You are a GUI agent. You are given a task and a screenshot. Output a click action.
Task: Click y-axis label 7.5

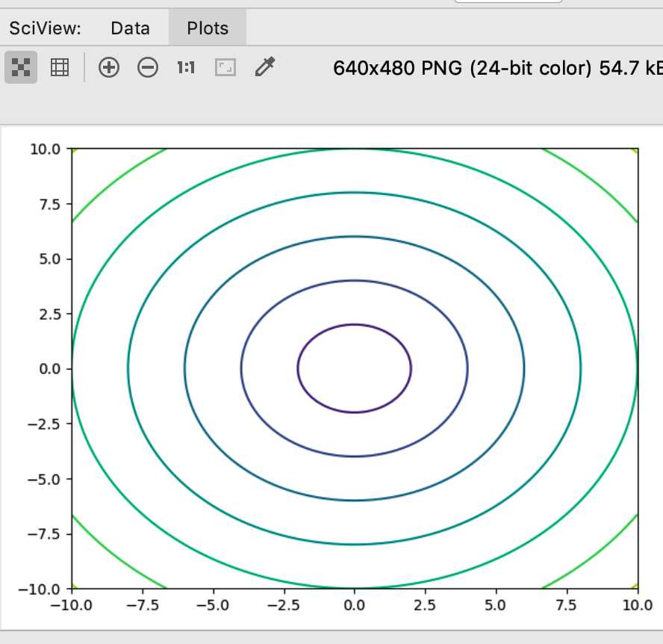point(50,205)
